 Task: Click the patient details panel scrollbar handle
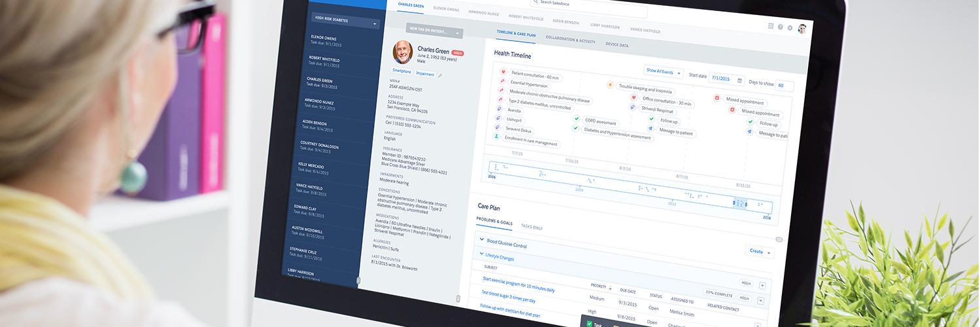click(458, 298)
